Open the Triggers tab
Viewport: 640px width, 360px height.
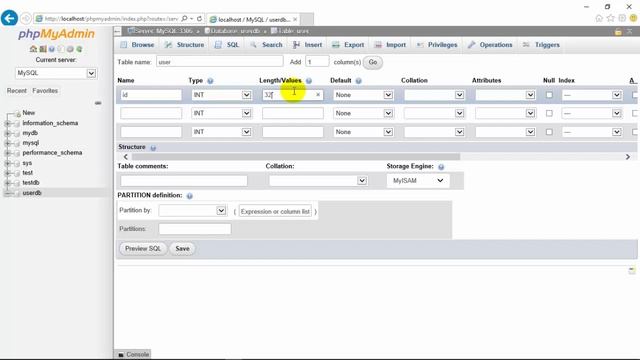[x=542, y=45]
